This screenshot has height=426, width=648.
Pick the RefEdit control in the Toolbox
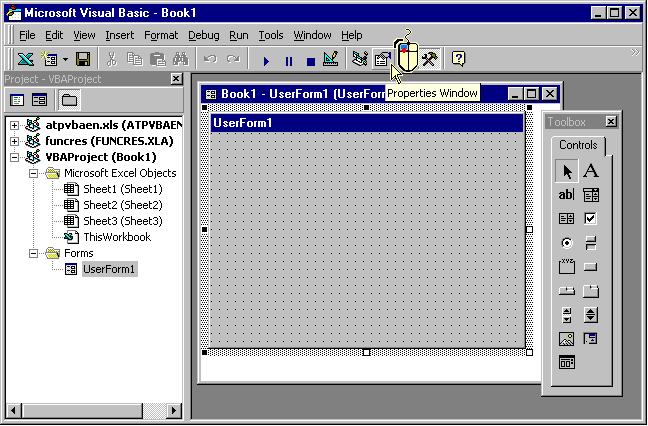[591, 339]
